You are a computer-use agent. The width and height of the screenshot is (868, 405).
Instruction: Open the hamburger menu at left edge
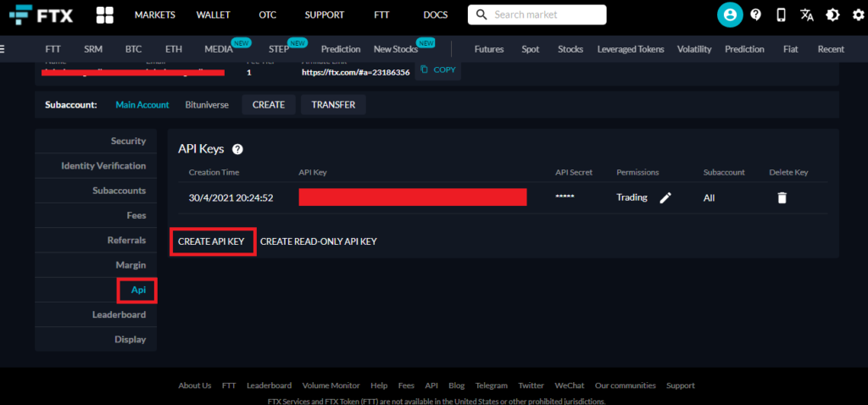tap(3, 48)
